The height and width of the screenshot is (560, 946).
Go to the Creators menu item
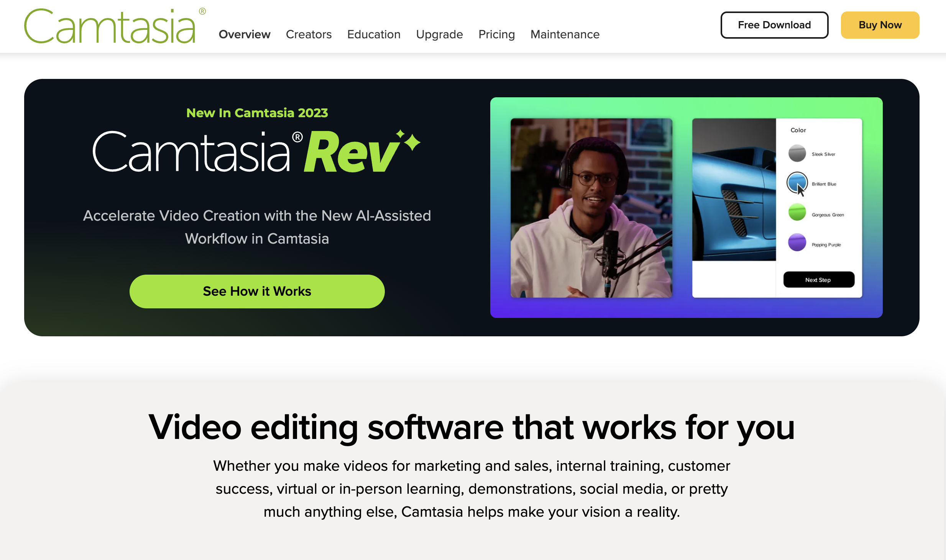pos(309,34)
